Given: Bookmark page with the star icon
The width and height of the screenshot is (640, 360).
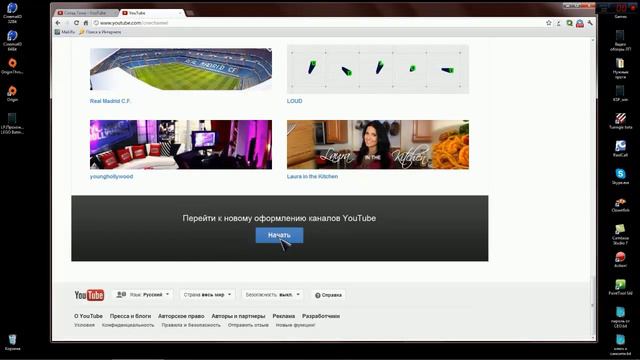Looking at the screenshot, I should pyautogui.click(x=549, y=23).
